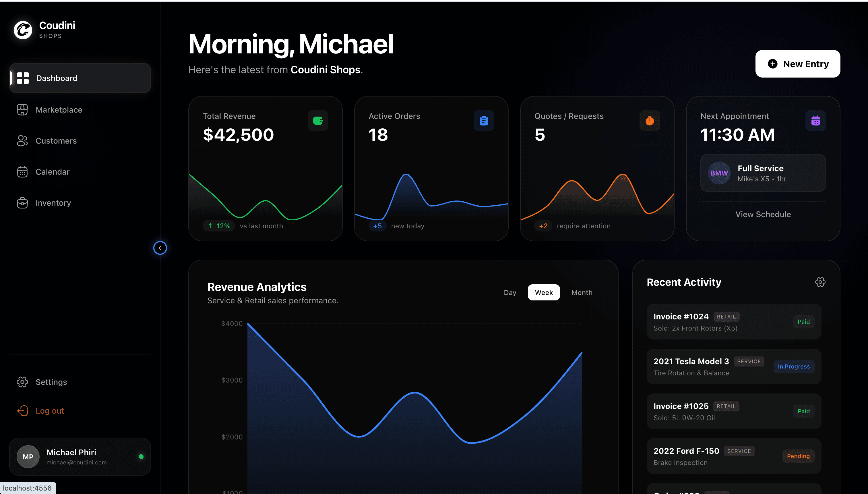Click the calendar icon on Next Appointment card
Viewport: 868px width, 494px height.
(815, 120)
